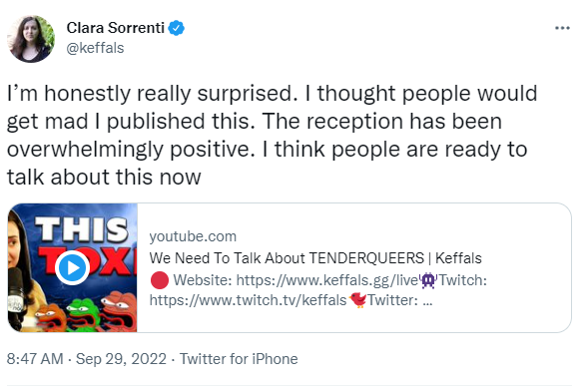
Task: Click the Clara Sorrenti display name
Action: tap(116, 28)
